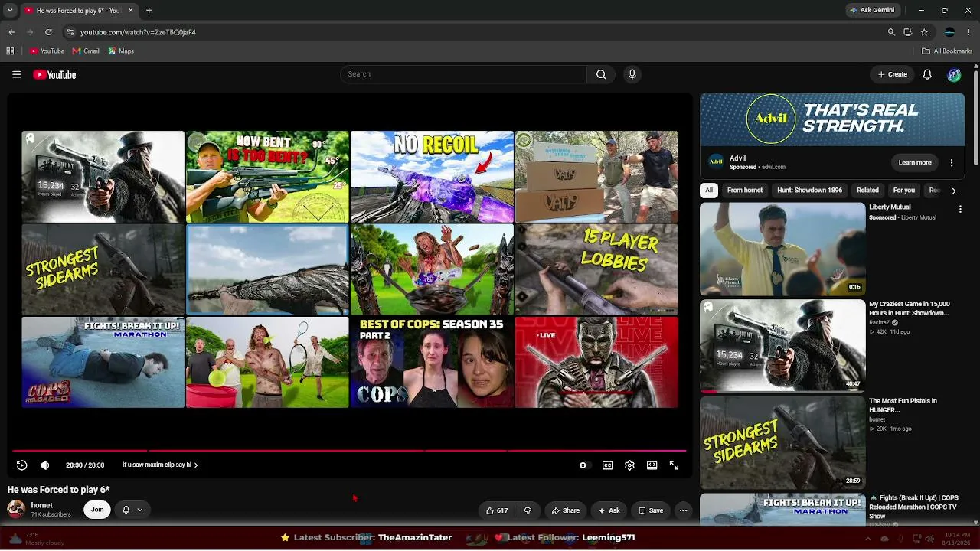View site information icon in address bar
980x551 pixels.
click(x=70, y=32)
